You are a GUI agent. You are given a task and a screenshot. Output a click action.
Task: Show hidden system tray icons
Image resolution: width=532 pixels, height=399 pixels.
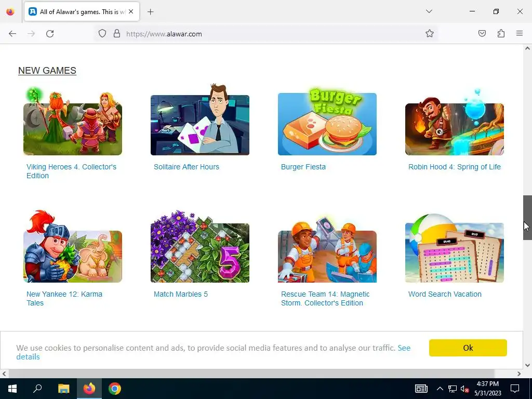pyautogui.click(x=440, y=389)
